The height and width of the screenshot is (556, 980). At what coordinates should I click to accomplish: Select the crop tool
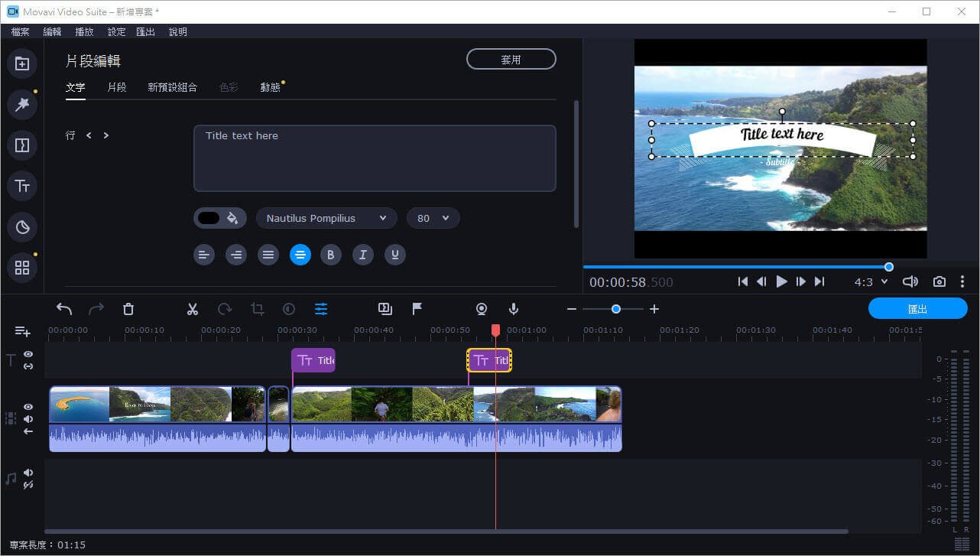click(x=258, y=309)
